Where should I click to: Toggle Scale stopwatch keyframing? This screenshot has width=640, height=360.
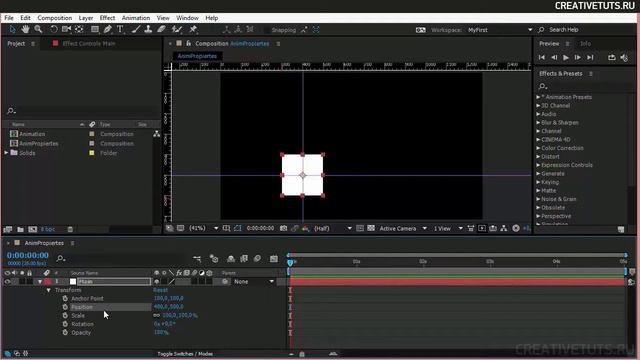(65, 316)
